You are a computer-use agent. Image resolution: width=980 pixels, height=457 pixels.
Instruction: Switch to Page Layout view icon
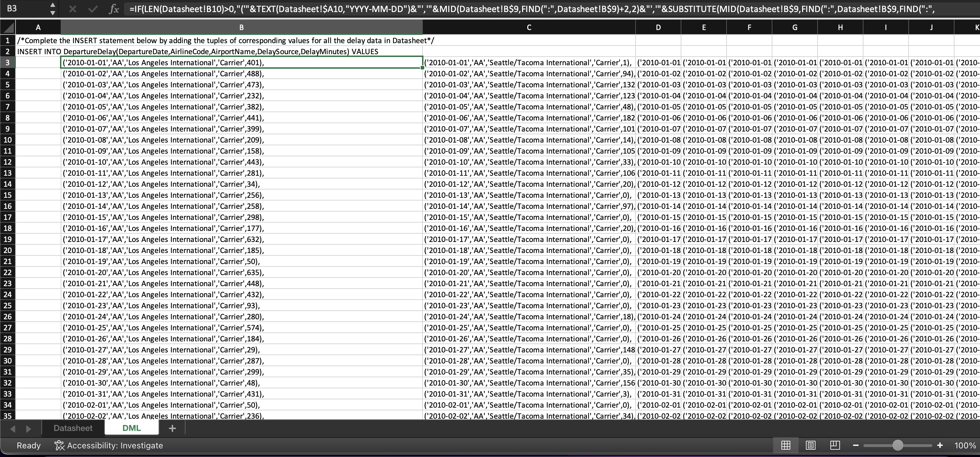tap(810, 445)
